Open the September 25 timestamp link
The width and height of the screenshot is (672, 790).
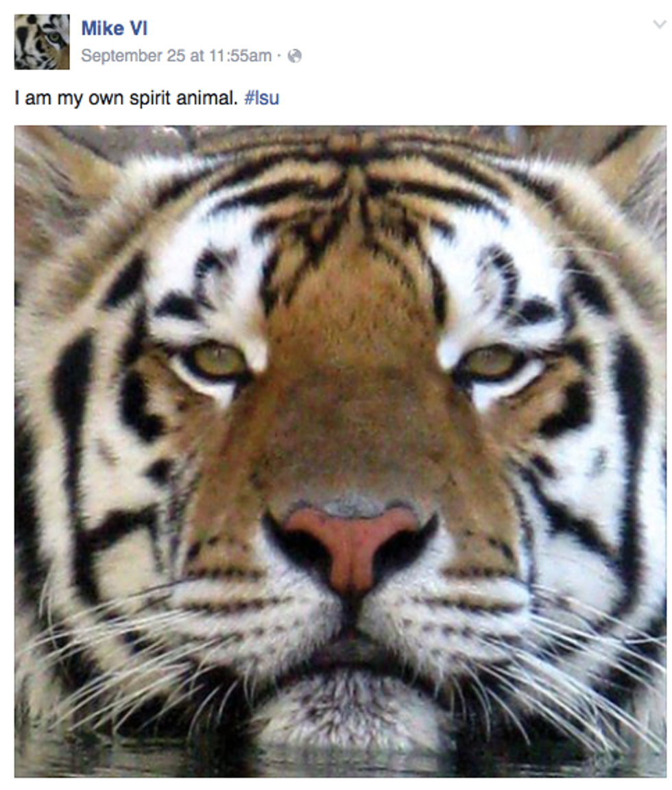[x=176, y=56]
